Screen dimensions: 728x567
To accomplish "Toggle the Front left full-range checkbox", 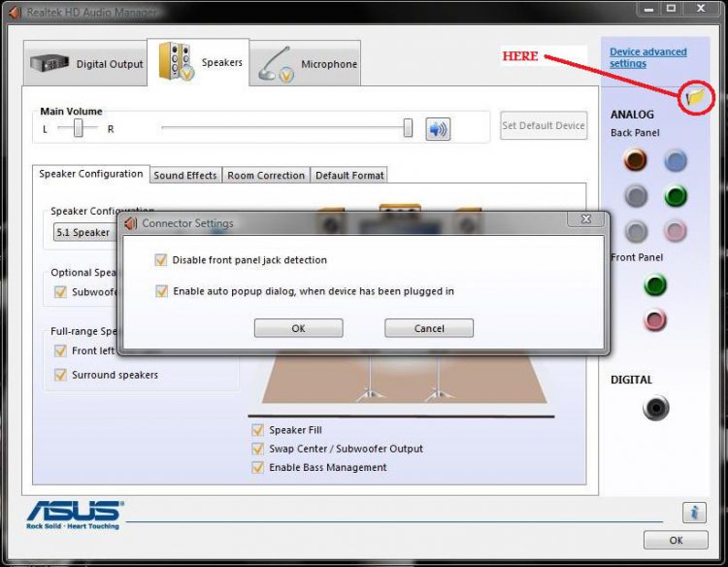I will [x=60, y=350].
